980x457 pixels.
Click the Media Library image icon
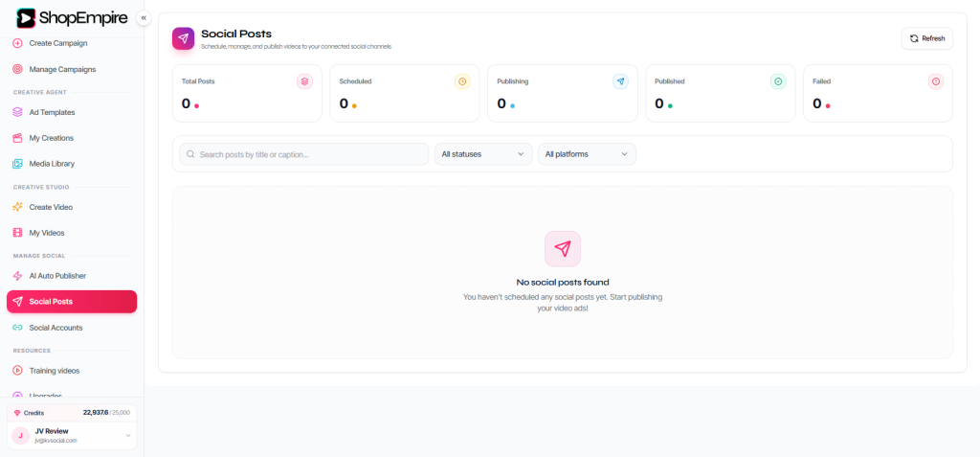point(17,164)
